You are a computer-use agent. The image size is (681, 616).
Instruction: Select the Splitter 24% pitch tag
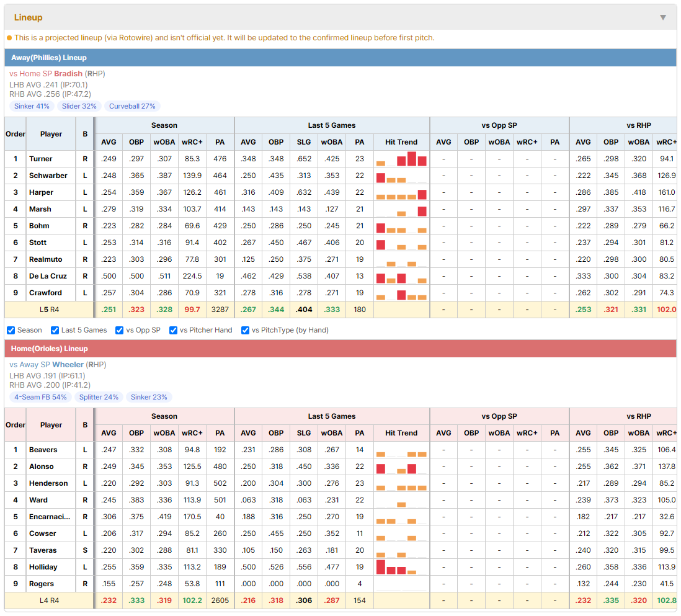(x=99, y=397)
